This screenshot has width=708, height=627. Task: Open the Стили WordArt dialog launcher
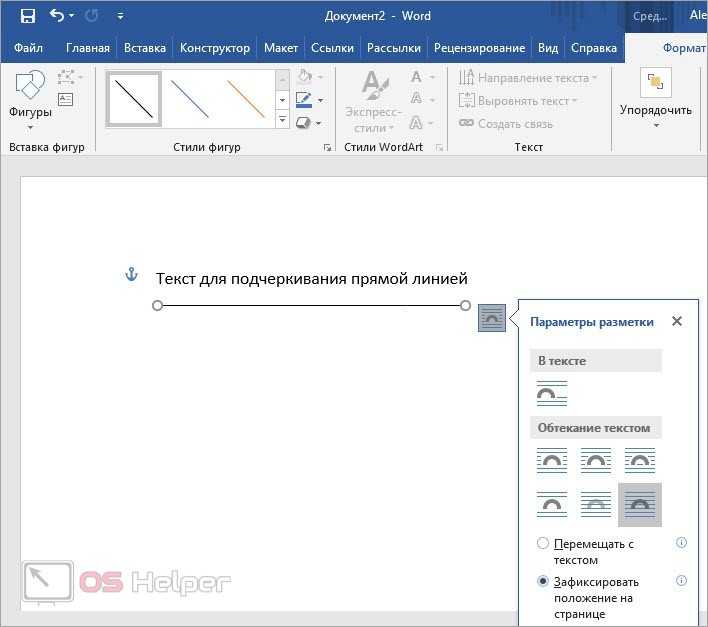pos(439,147)
